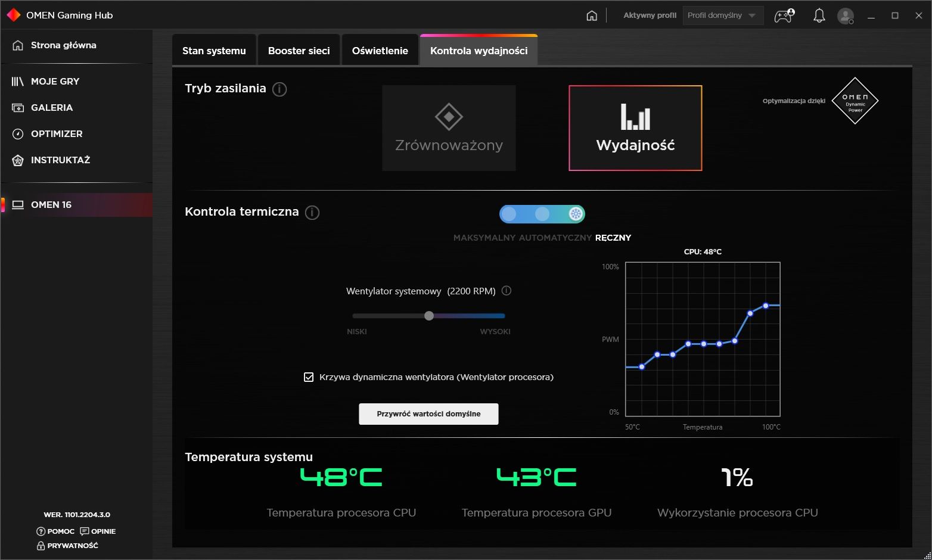Screen dimensions: 932x560
Task: Click the info icon next to Wentylator systemowy
Action: 507,291
